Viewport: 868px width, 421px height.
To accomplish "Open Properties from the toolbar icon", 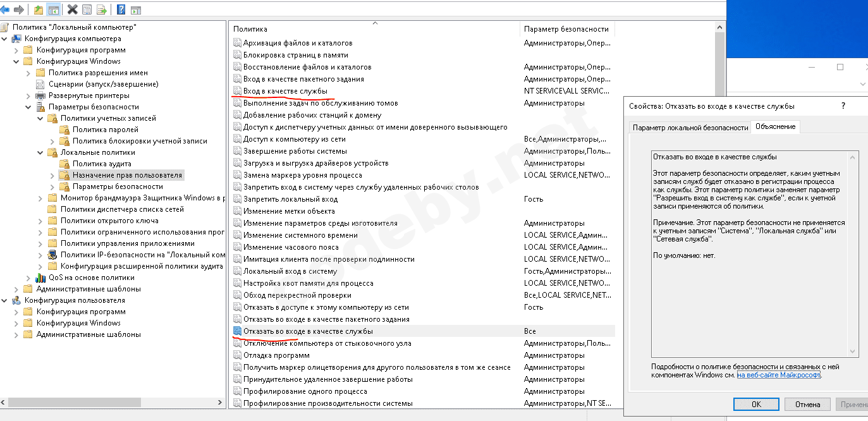I will click(x=87, y=9).
